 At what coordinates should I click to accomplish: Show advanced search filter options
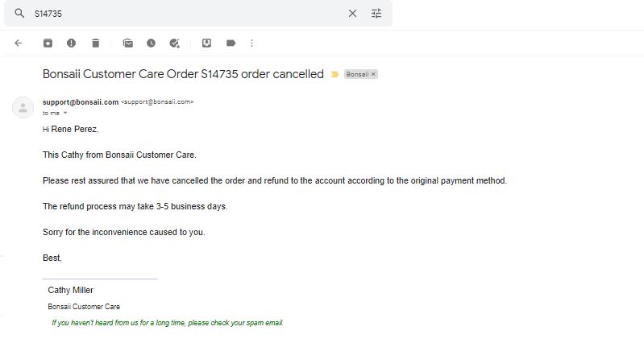[376, 14]
